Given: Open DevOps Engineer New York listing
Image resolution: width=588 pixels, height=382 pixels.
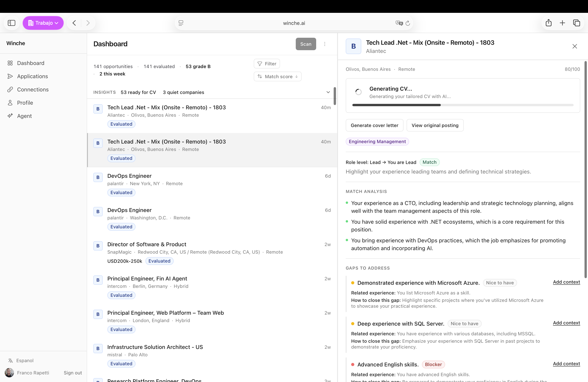Looking at the screenshot, I should pos(212,184).
